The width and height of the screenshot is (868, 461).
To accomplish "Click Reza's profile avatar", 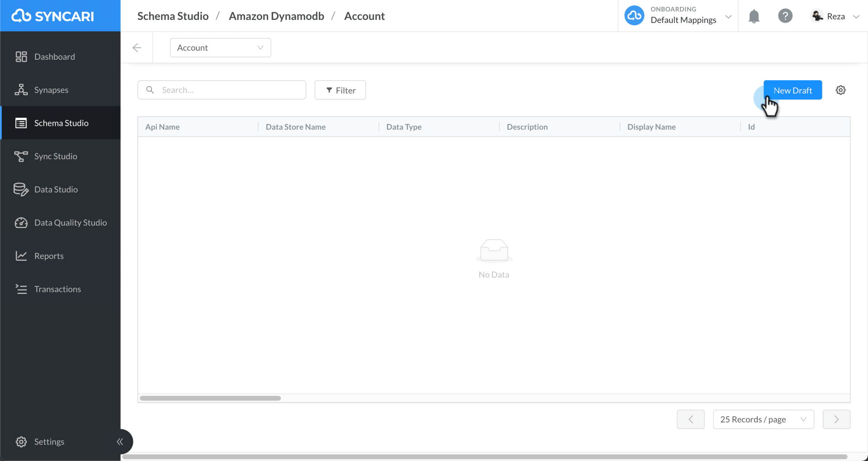I will [817, 16].
